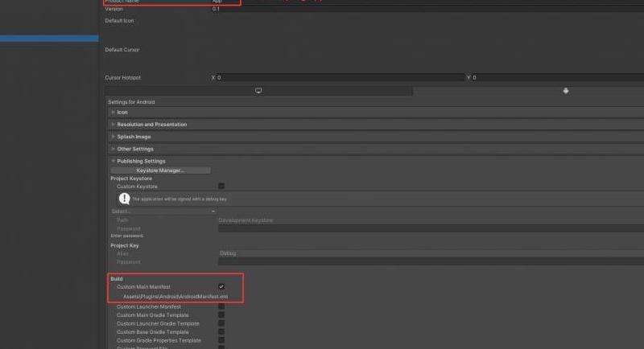Click the Version input field
Viewport: 644px width, 349px height.
[427, 9]
